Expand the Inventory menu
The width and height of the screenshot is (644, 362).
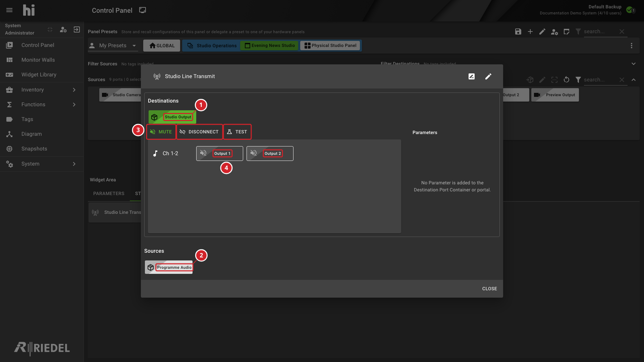(x=42, y=90)
